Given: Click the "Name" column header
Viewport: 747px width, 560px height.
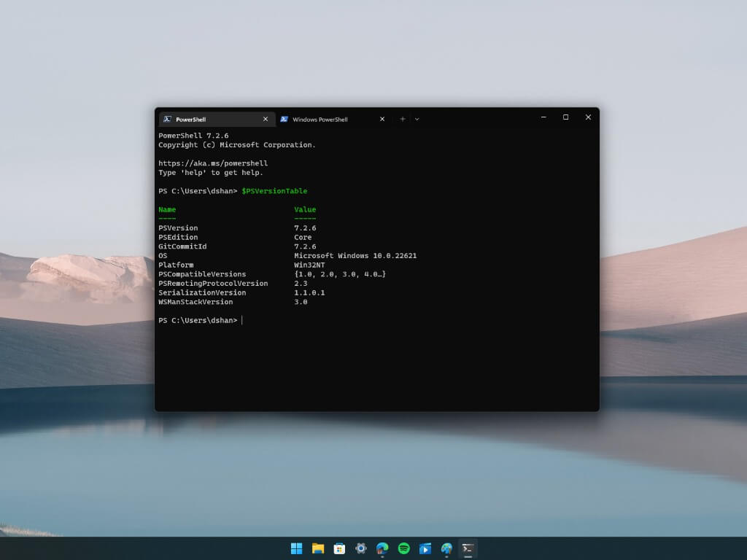Looking at the screenshot, I should (167, 209).
